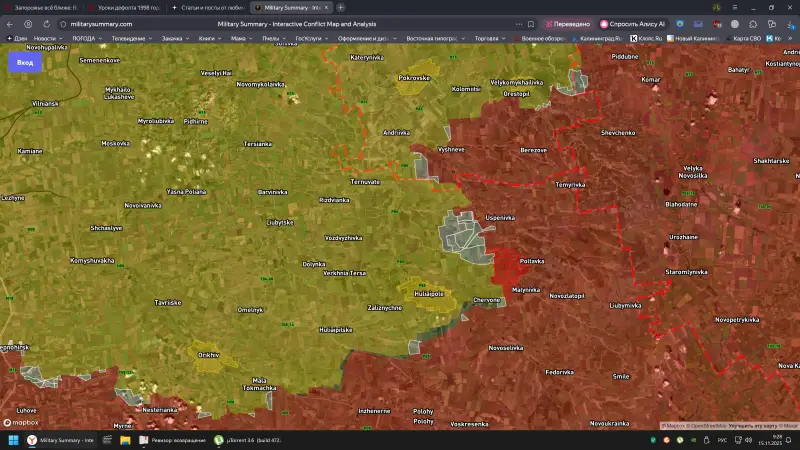Viewport: 800px width, 450px height.
Task: Bookmark this page with the bookmark icon
Action: click(x=531, y=23)
